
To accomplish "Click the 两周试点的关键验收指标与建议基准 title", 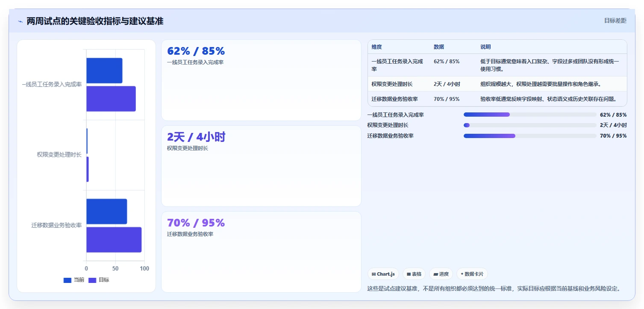I will (x=95, y=21).
